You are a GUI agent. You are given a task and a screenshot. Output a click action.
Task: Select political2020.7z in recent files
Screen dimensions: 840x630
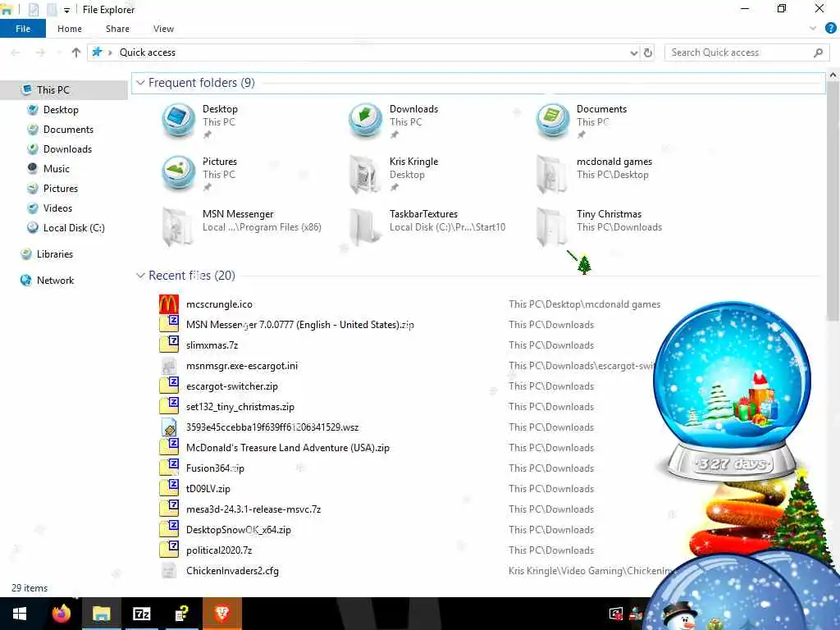pyautogui.click(x=219, y=550)
